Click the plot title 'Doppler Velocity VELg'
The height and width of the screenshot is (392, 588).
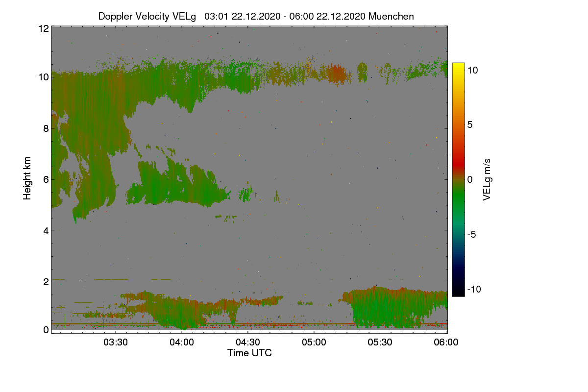147,16
